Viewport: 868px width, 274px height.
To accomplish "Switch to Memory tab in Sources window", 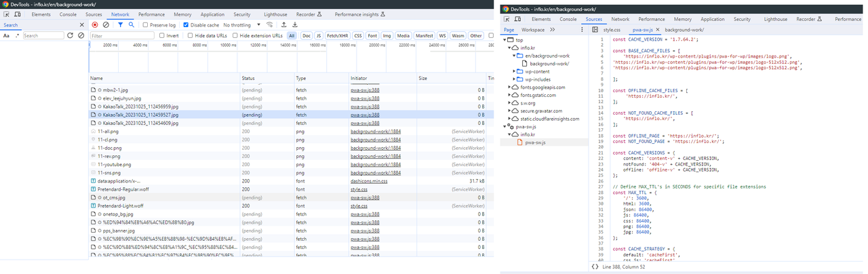I will coord(683,20).
